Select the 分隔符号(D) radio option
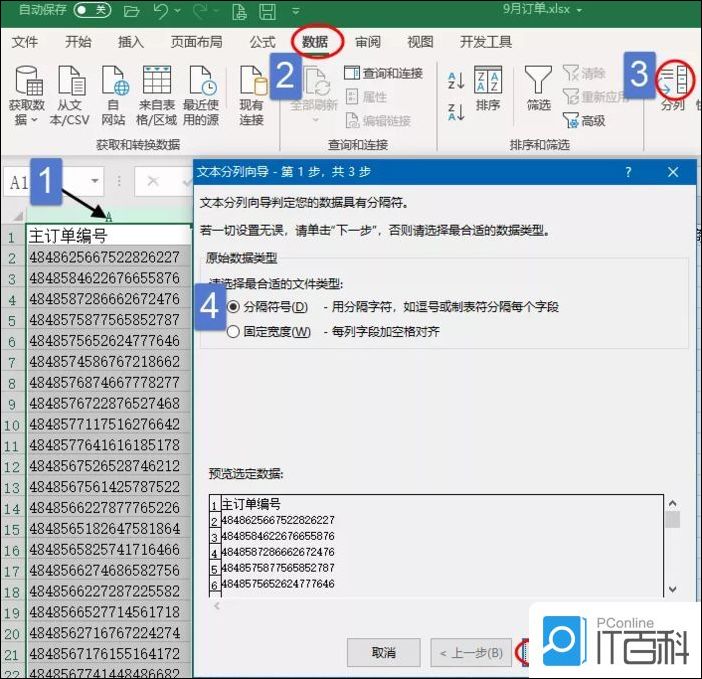The width and height of the screenshot is (702, 679). pos(233,307)
